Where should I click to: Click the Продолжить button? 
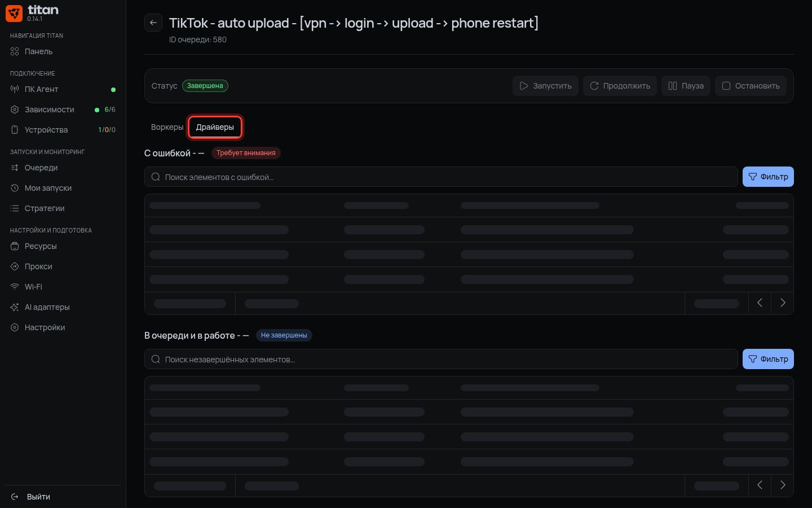click(620, 86)
